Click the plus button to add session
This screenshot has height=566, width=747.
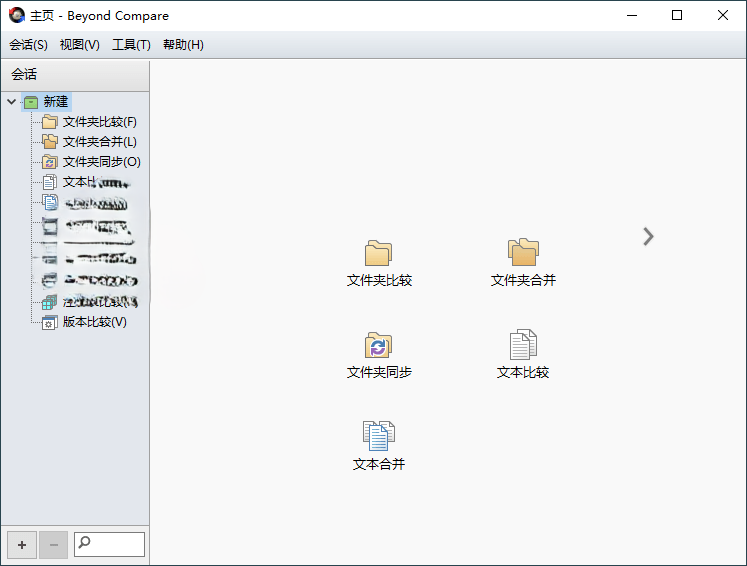pyautogui.click(x=22, y=545)
